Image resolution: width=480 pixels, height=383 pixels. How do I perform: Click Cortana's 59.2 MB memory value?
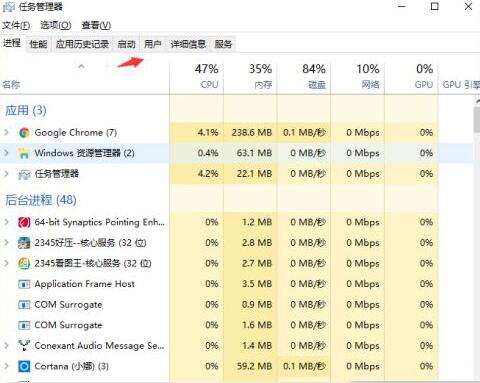pos(254,366)
